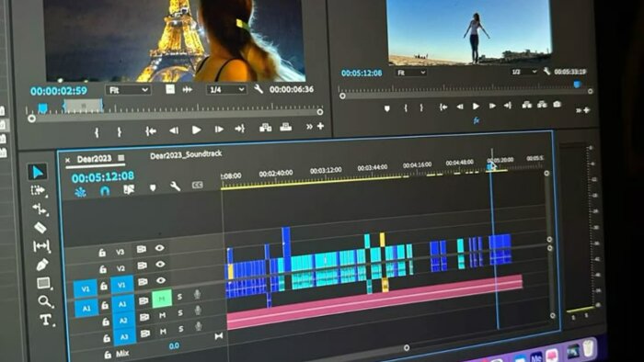Image resolution: width=644 pixels, height=362 pixels.
Task: Click Extract button in Program monitor
Action: (x=542, y=105)
